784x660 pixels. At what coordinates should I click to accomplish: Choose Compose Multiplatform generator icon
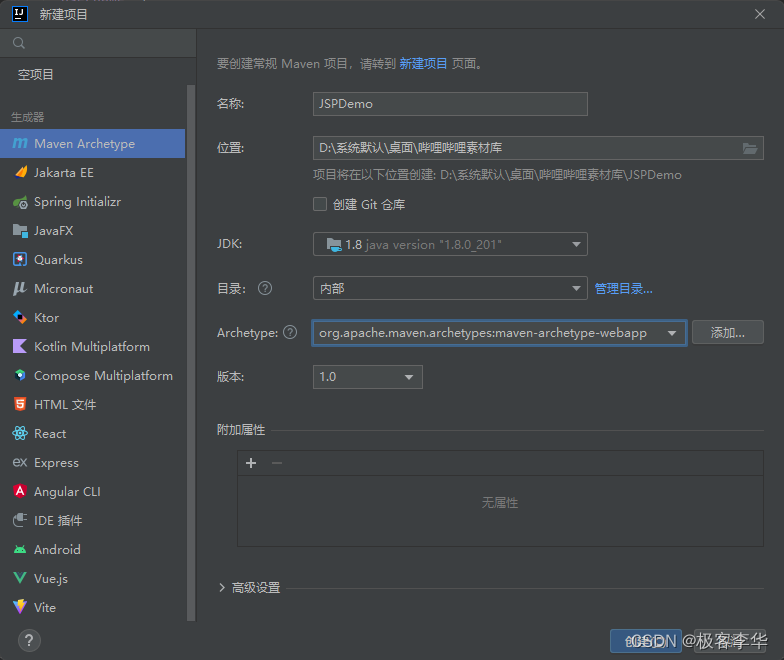tap(20, 376)
